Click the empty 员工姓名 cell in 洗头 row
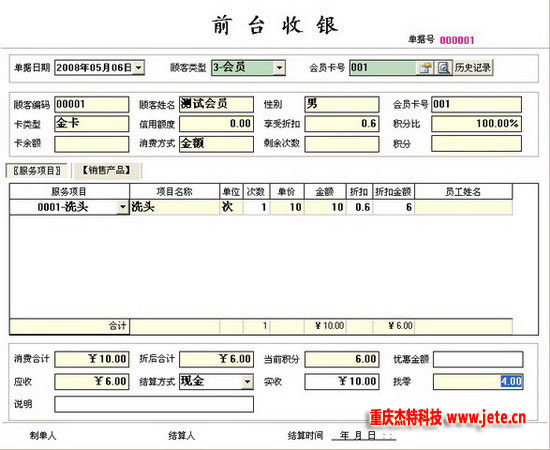The image size is (550, 450). [x=463, y=207]
